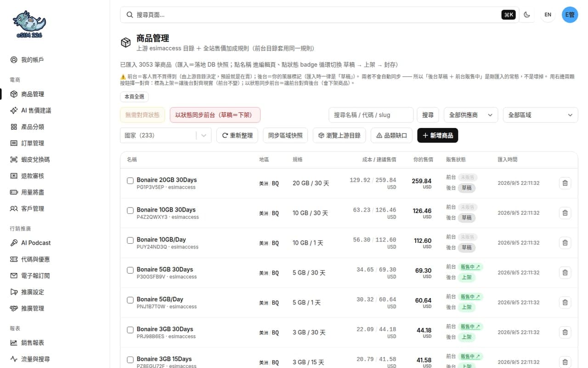Open the 全部區域 dropdown
The height and width of the screenshot is (368, 588).
541,115
